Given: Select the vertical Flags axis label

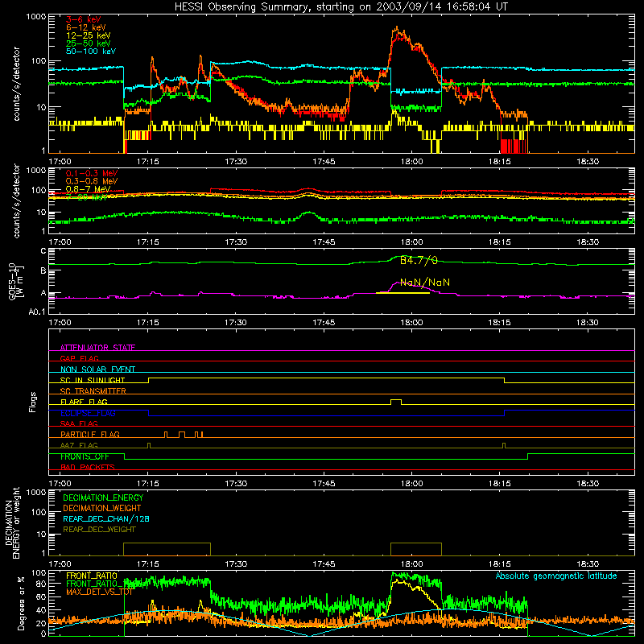Looking at the screenshot, I should point(33,402).
